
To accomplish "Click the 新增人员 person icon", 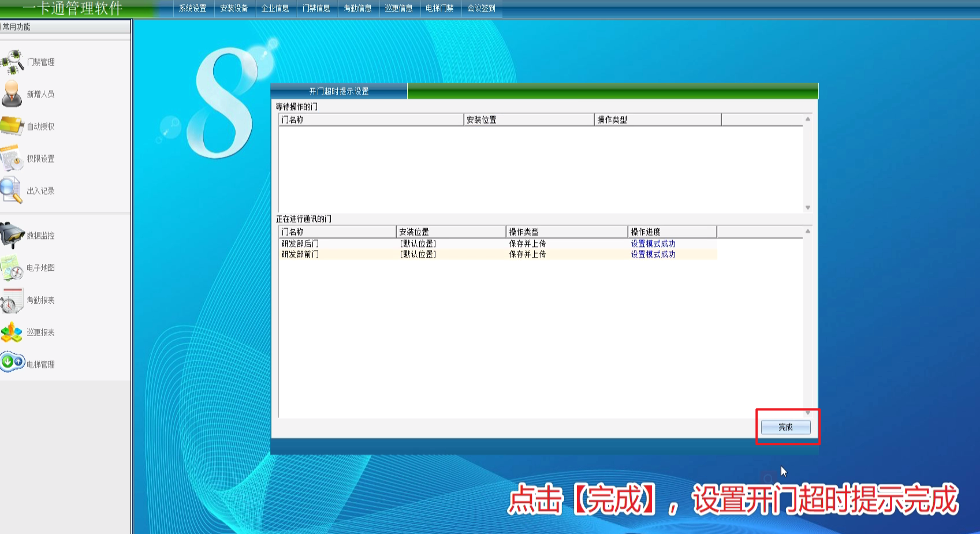I will [x=12, y=94].
